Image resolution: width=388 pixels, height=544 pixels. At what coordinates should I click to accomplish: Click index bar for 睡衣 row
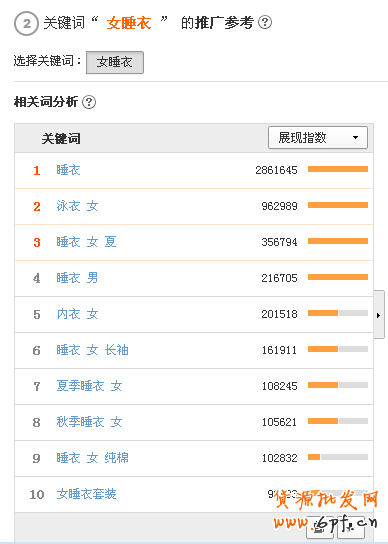click(x=338, y=169)
